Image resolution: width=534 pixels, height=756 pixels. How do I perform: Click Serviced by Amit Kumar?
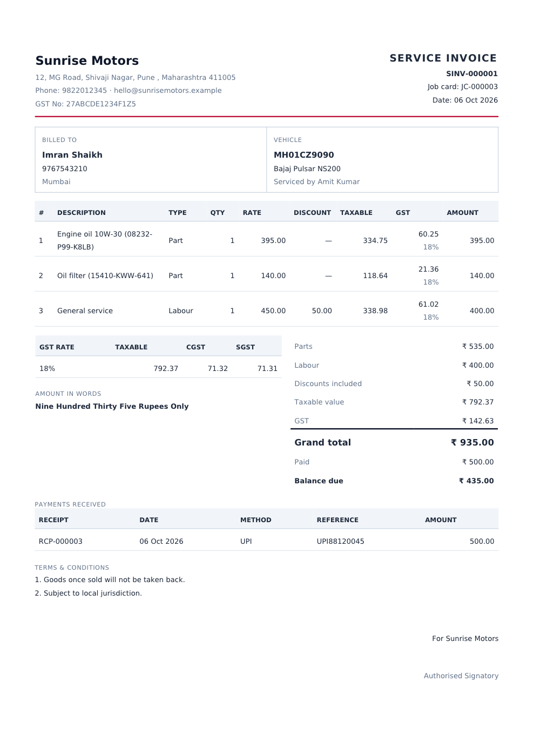(x=317, y=181)
